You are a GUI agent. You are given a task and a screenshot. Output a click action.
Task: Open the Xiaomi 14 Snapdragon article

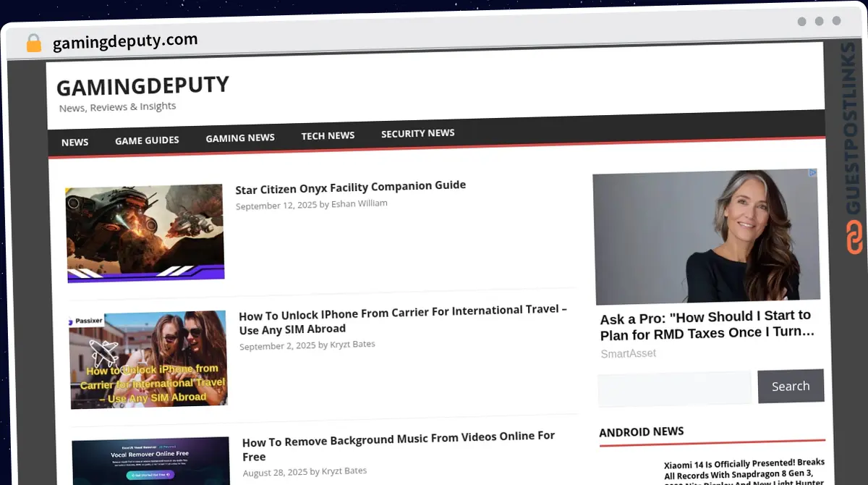(744, 467)
